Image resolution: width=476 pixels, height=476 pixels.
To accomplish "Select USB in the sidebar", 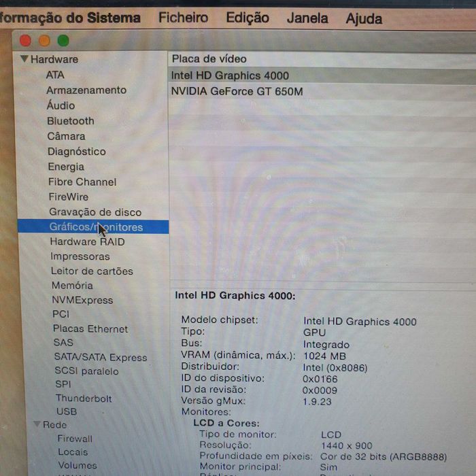I will coord(67,411).
